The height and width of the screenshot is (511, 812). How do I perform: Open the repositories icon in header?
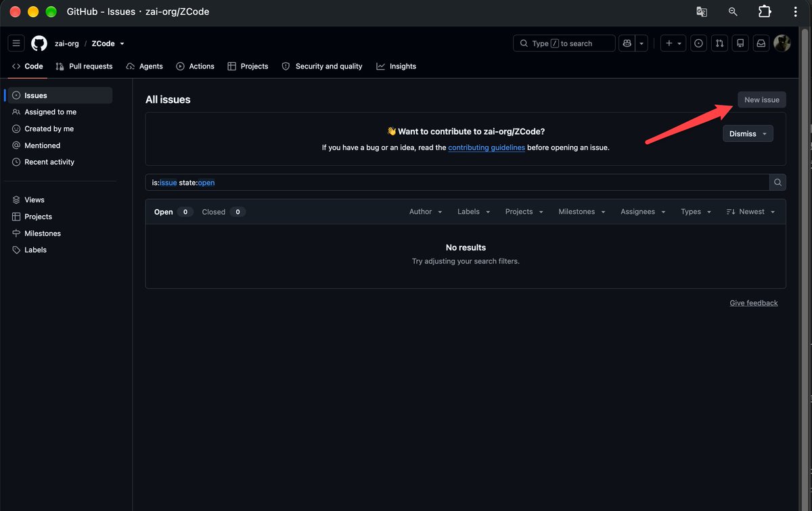click(x=740, y=43)
